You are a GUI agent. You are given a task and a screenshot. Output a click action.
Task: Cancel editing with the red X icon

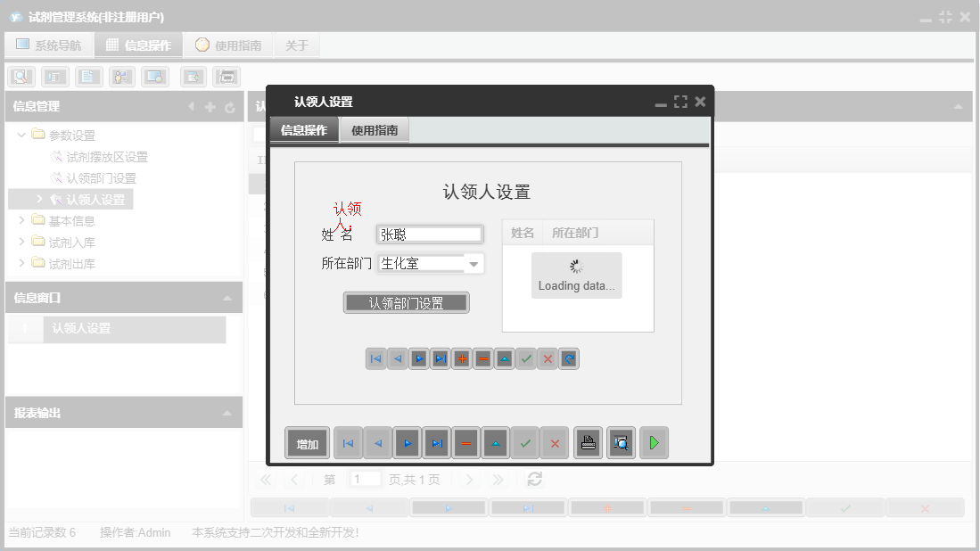[x=547, y=358]
